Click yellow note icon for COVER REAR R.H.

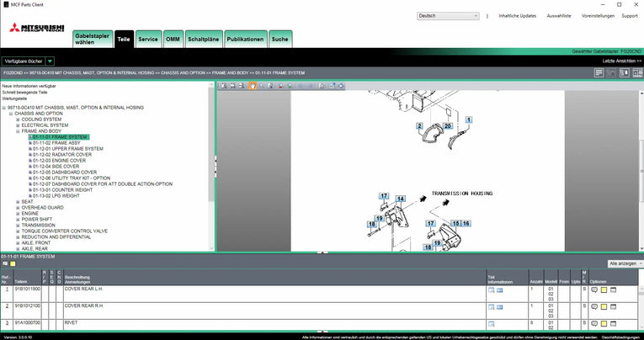pos(604,306)
